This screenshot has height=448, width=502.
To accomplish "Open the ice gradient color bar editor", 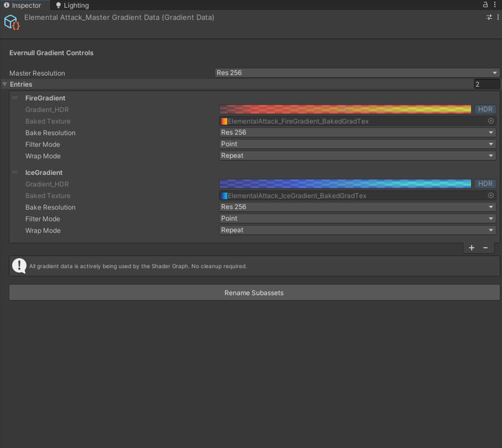I will (x=345, y=184).
